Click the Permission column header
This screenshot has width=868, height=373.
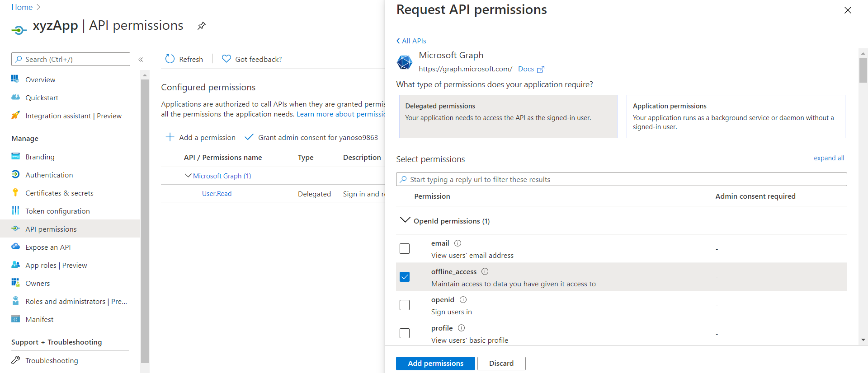click(x=432, y=196)
